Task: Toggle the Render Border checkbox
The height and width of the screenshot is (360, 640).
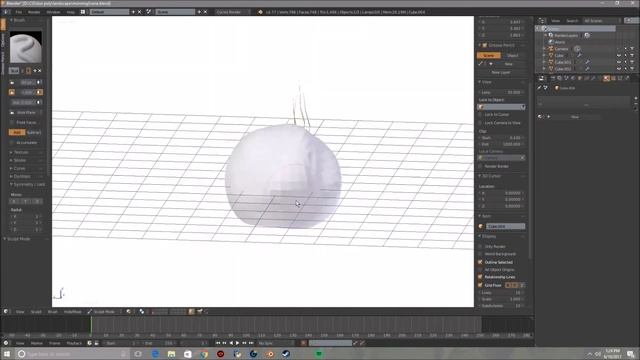Action: pyautogui.click(x=480, y=166)
